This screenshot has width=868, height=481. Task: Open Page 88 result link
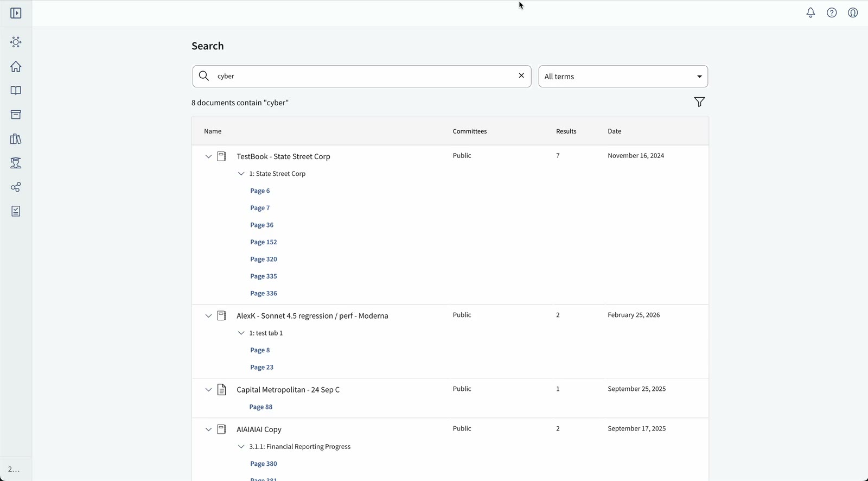click(261, 407)
